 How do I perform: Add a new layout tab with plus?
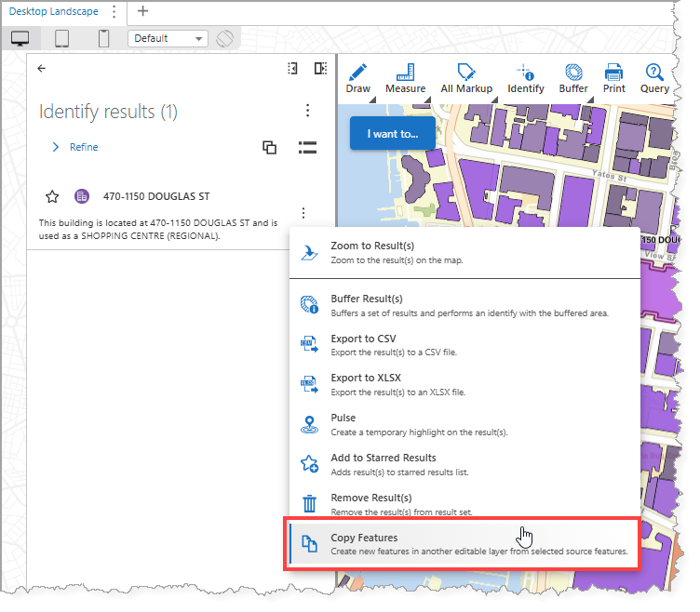142,11
